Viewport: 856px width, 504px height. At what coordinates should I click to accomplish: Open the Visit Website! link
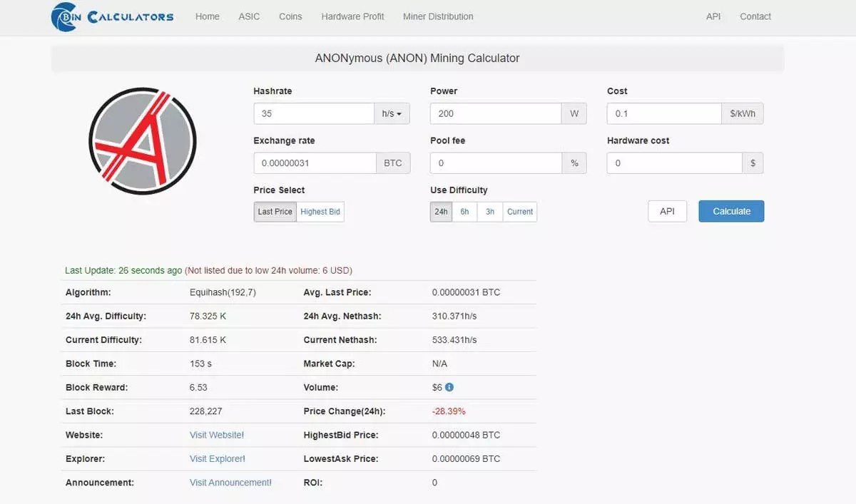pos(217,435)
